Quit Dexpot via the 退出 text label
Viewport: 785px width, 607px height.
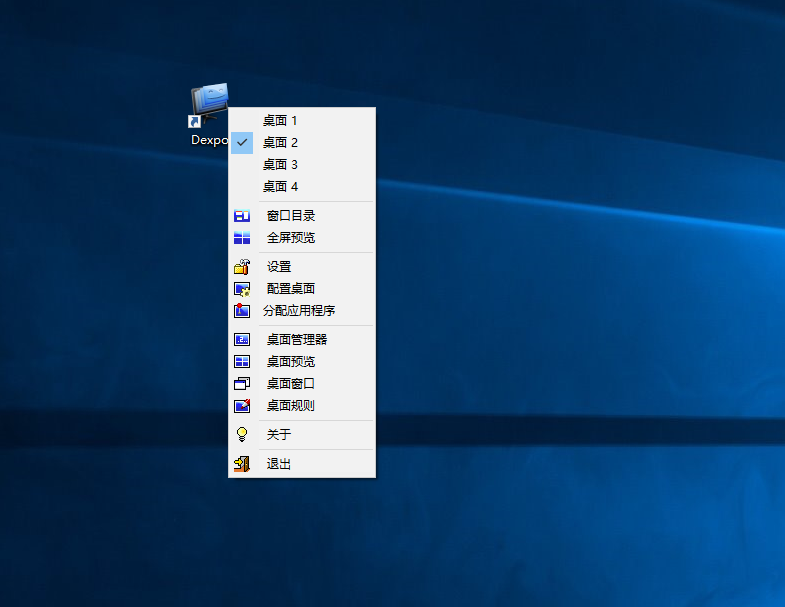pyautogui.click(x=279, y=464)
